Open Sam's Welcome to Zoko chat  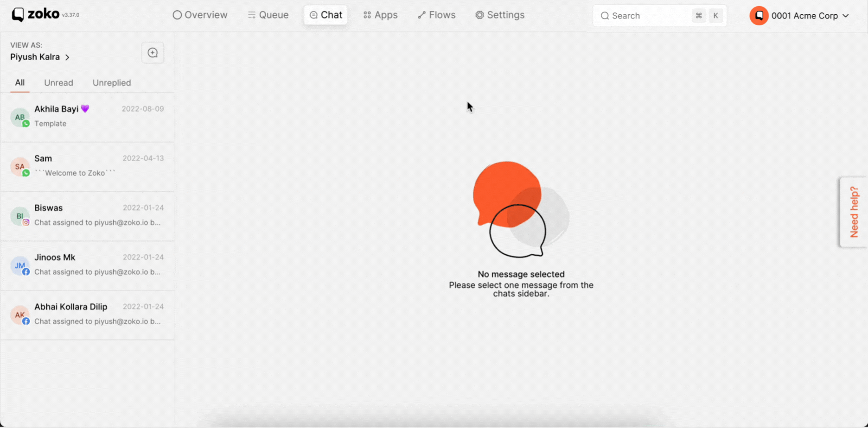coord(87,167)
